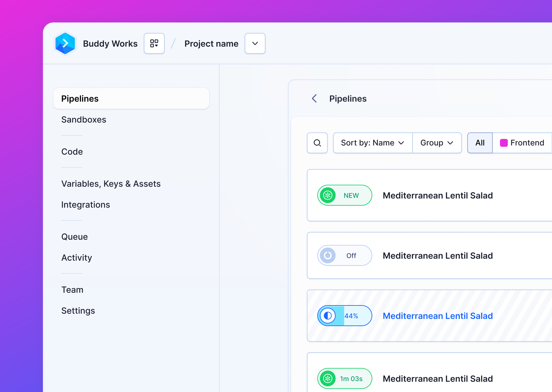
Task: Open the Queue page
Action: point(74,237)
